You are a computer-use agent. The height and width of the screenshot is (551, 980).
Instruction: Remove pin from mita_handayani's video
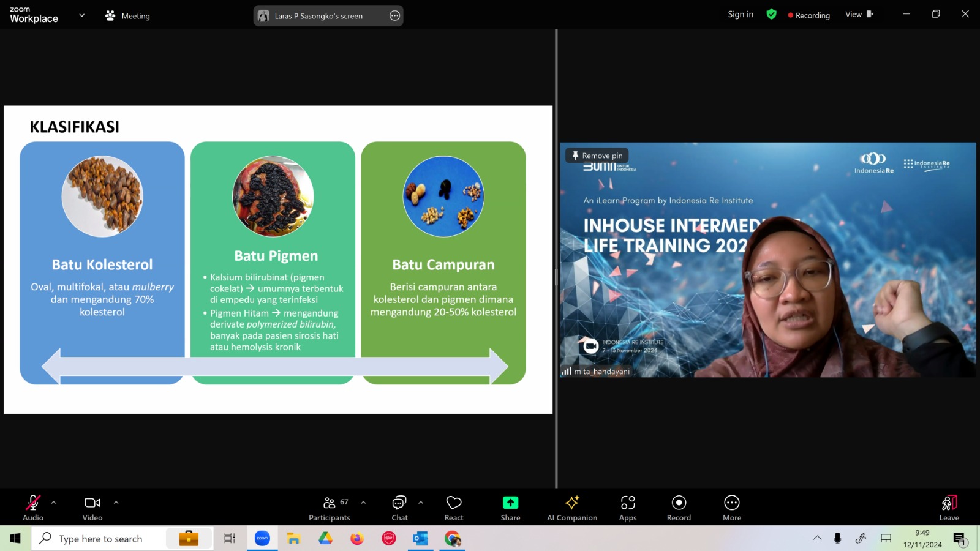click(597, 156)
